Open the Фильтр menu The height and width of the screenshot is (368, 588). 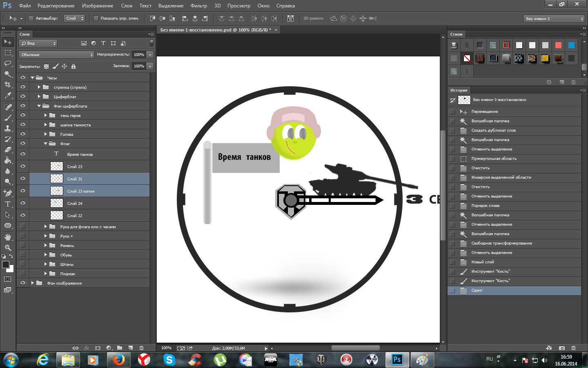pyautogui.click(x=199, y=6)
